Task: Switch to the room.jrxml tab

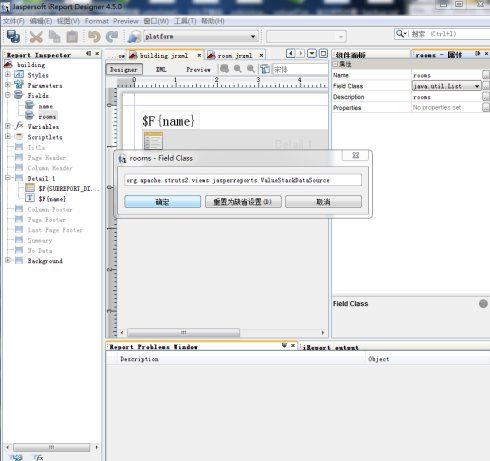Action: (x=235, y=56)
